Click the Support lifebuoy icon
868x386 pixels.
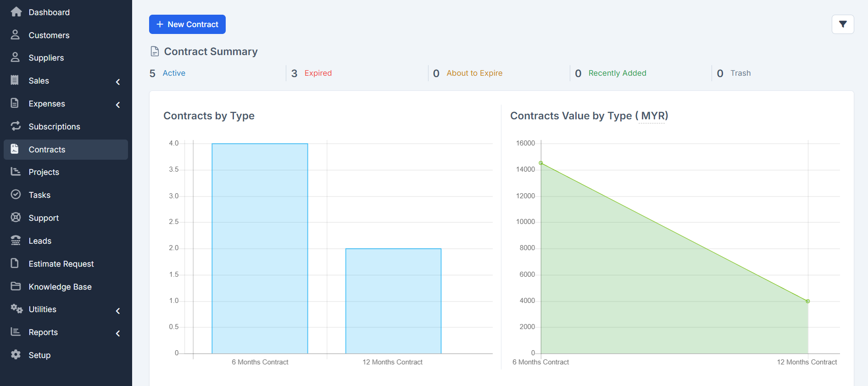[x=16, y=218]
